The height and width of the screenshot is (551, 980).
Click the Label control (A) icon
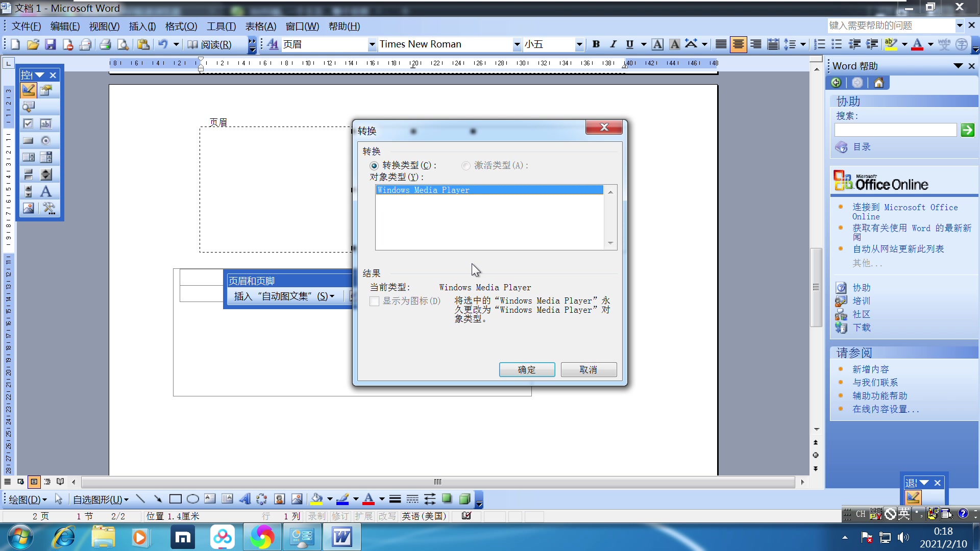[x=46, y=191]
